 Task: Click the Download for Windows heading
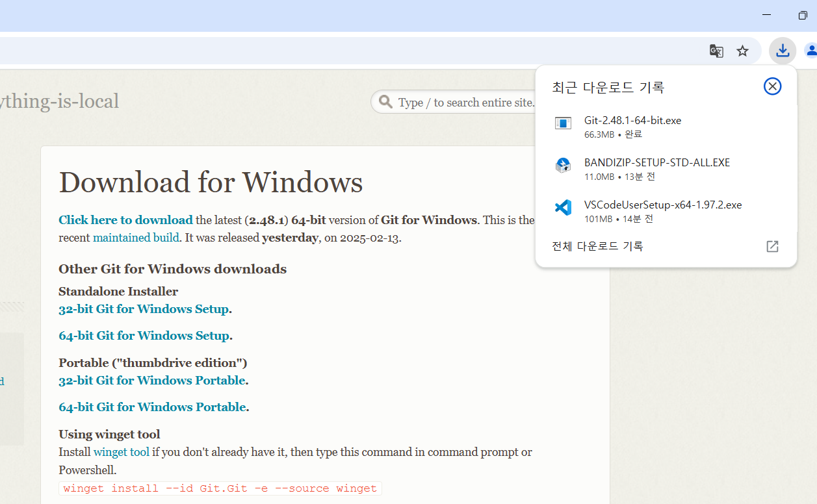coord(211,183)
